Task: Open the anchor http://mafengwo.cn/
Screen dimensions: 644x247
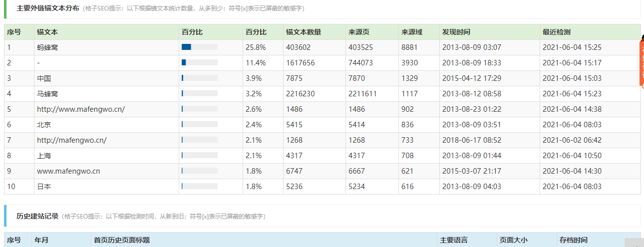Action: [x=72, y=140]
